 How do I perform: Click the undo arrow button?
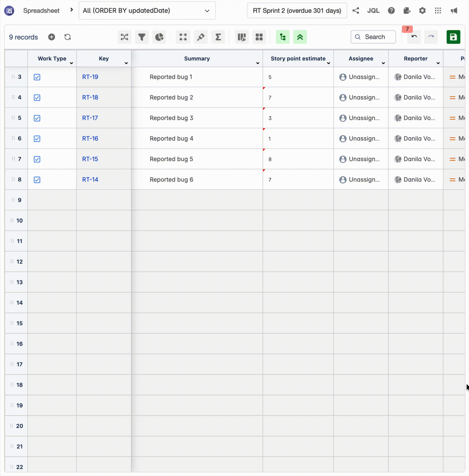click(x=414, y=37)
